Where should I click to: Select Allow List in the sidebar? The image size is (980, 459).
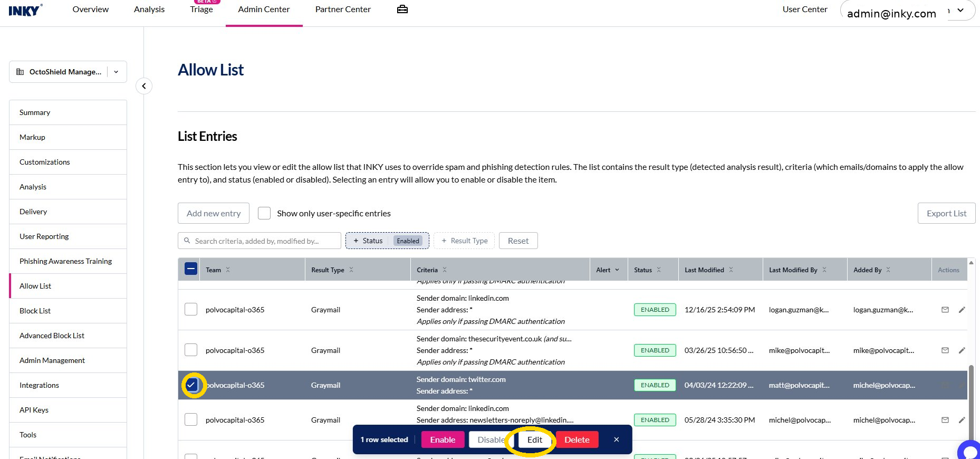(68, 286)
